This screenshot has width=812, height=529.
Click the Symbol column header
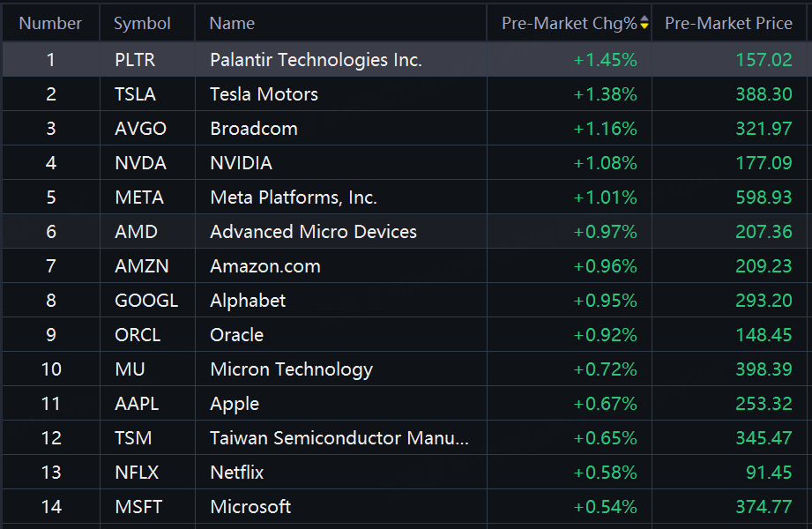[142, 24]
